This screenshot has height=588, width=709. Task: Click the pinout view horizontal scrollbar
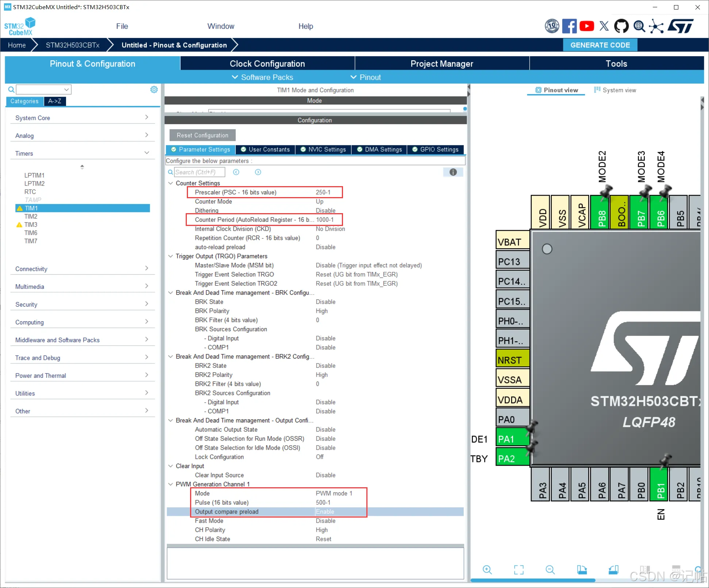pos(533,580)
